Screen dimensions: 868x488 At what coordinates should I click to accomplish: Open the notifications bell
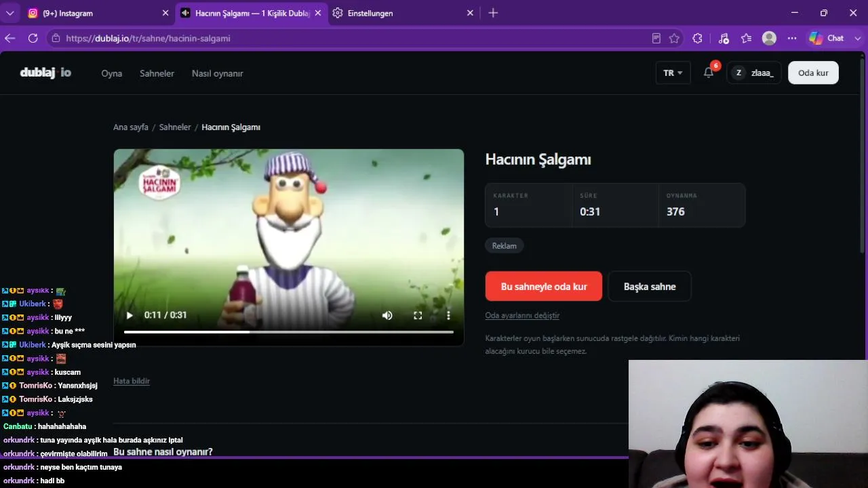pos(709,73)
